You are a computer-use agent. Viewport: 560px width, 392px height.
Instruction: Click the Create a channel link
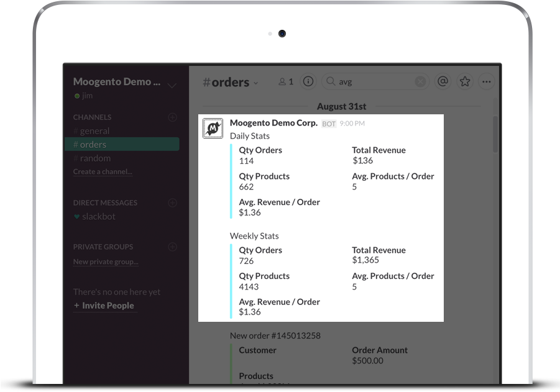point(103,171)
